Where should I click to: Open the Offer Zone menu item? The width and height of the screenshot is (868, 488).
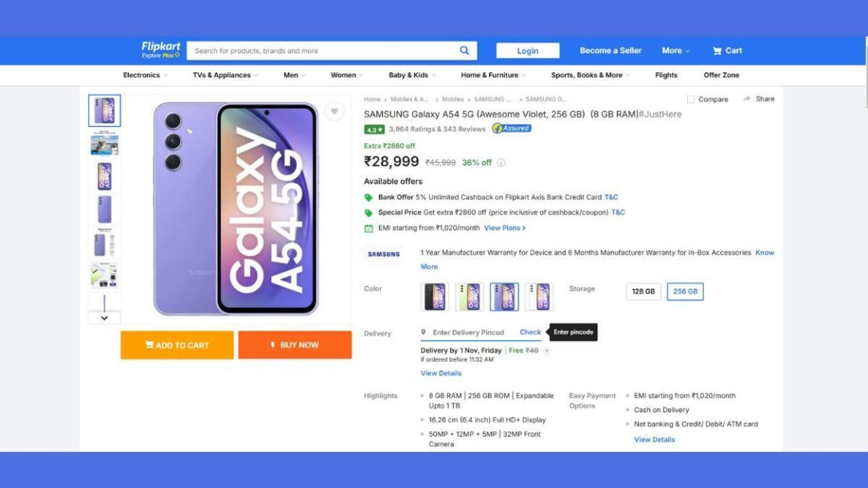pyautogui.click(x=721, y=75)
